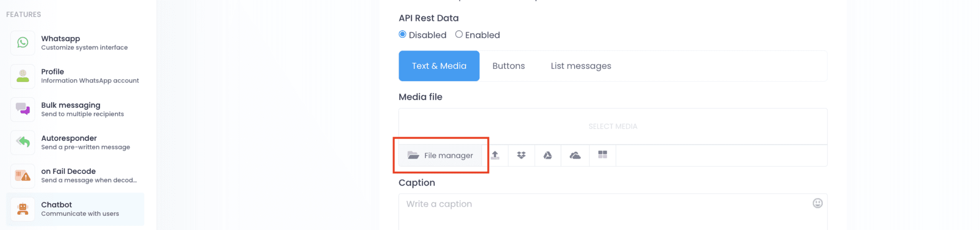Choose media from Google Drive

coord(548,155)
